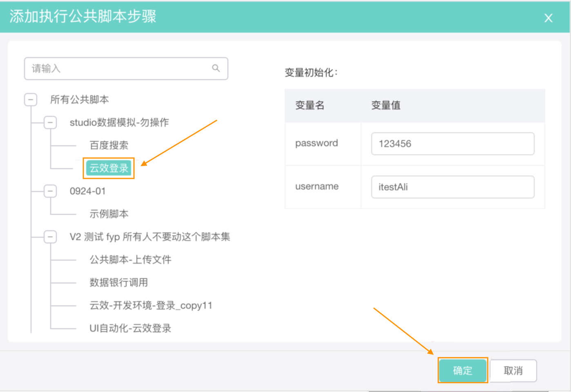Click the 变量值 column header
571x392 pixels.
(386, 105)
